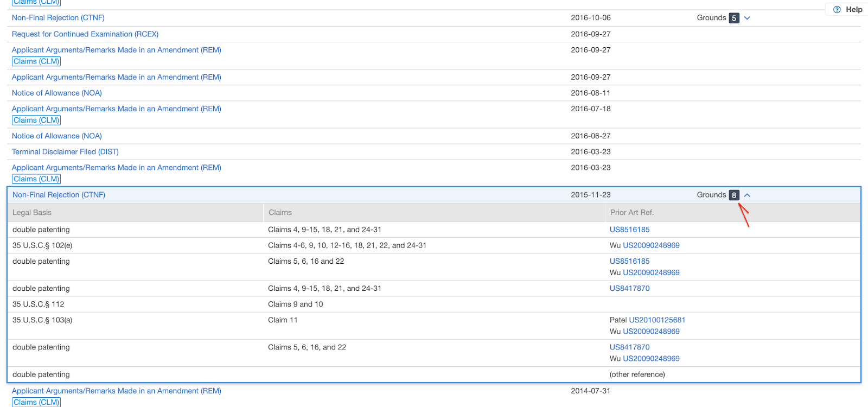The height and width of the screenshot is (407, 868).
Task: Open Notice of Allowance dated 2016-08-11
Action: click(x=57, y=93)
